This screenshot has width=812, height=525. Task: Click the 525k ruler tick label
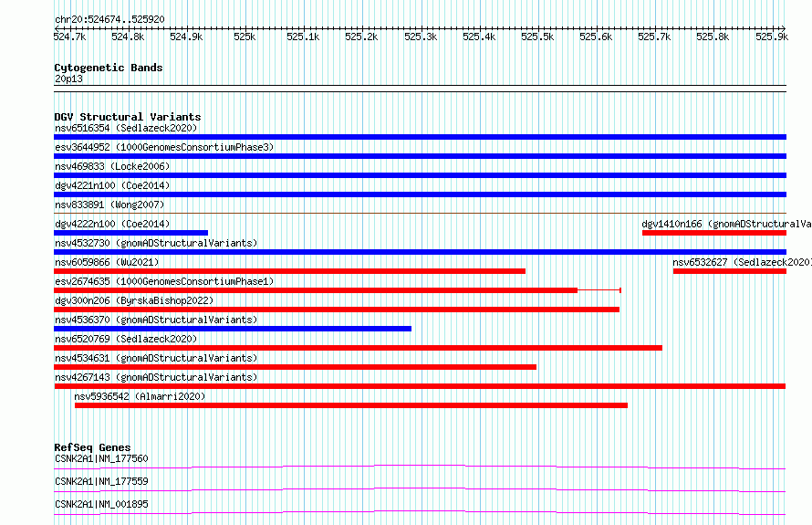pos(245,37)
